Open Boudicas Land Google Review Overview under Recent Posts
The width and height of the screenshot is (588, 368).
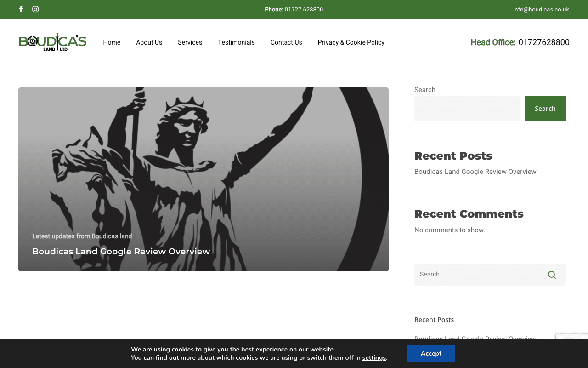pyautogui.click(x=475, y=172)
